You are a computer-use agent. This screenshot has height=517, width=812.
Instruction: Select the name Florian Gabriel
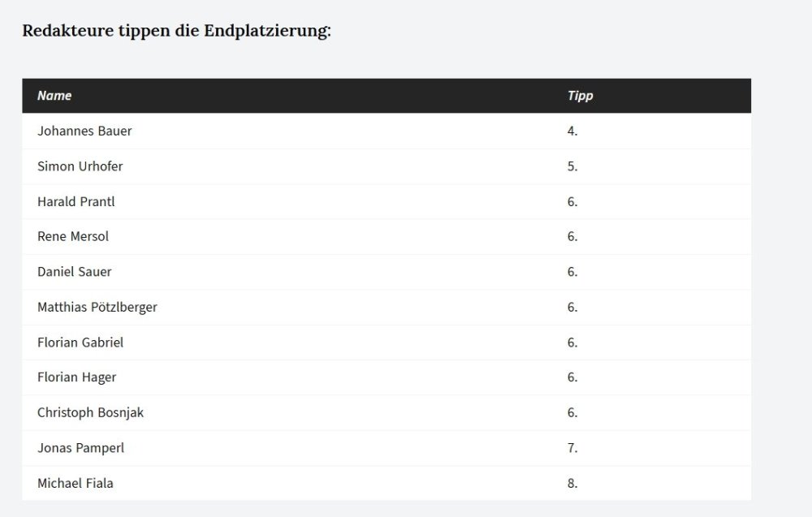tap(80, 343)
